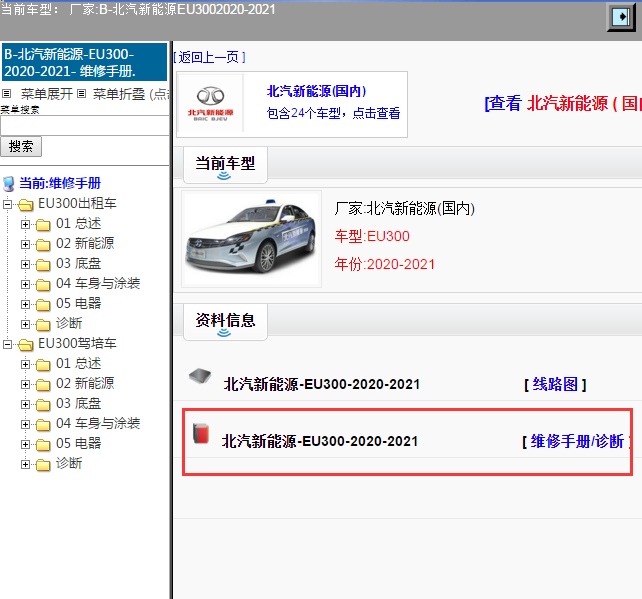Click folder icon of 02 新能源 under EU300驾培车
The width and height of the screenshot is (642, 599).
click(x=43, y=384)
